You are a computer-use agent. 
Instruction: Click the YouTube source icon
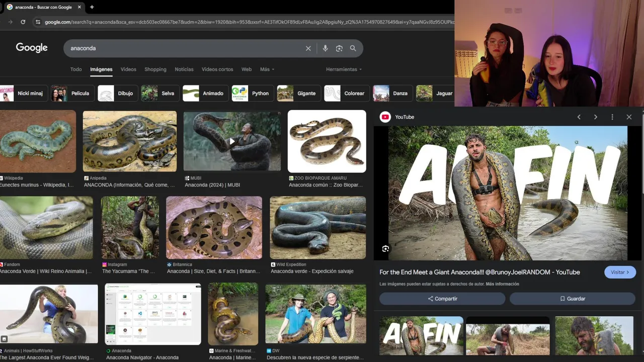(385, 117)
